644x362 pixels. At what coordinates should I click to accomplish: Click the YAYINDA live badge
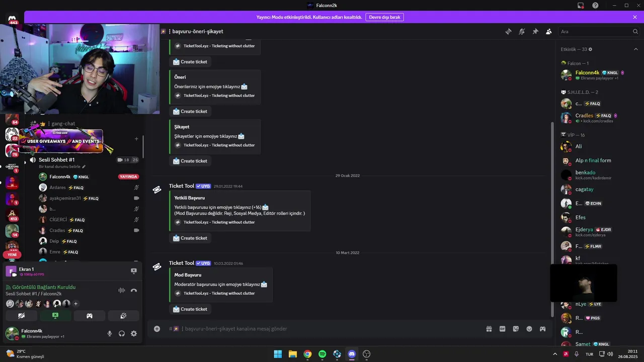coord(128,177)
